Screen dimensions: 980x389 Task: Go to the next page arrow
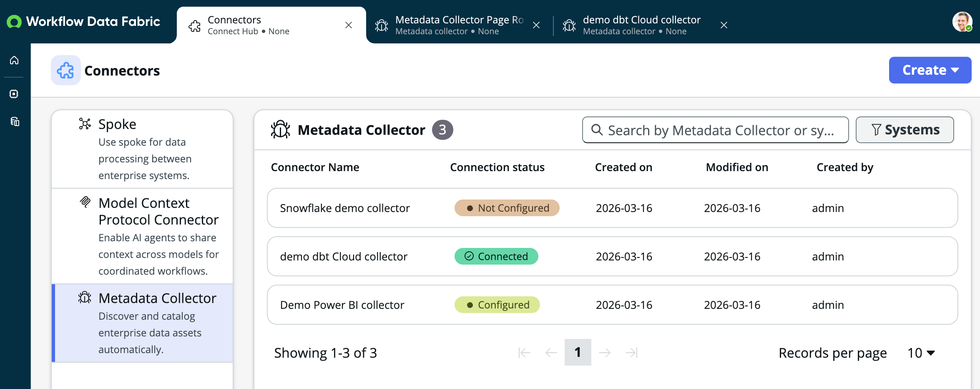(605, 353)
